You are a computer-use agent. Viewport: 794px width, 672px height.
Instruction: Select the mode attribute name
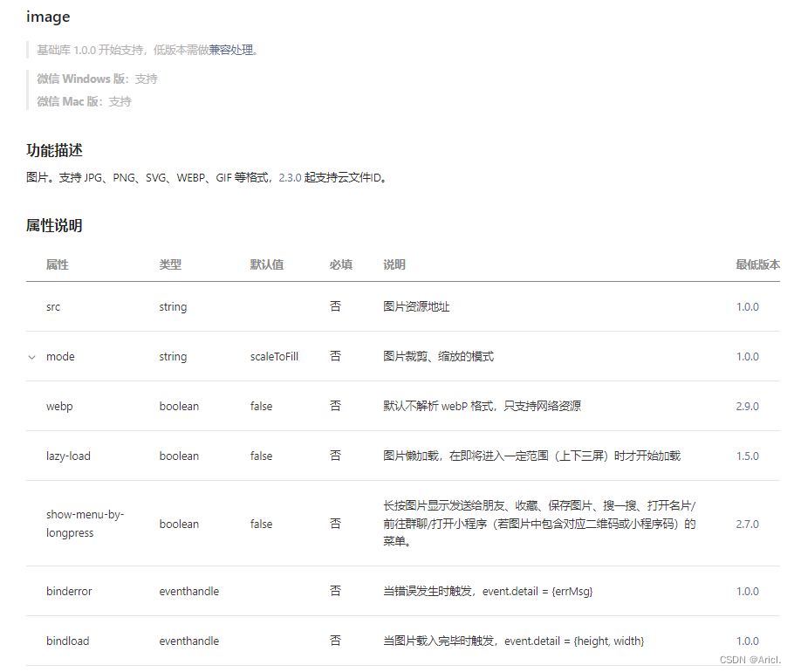[x=60, y=357]
